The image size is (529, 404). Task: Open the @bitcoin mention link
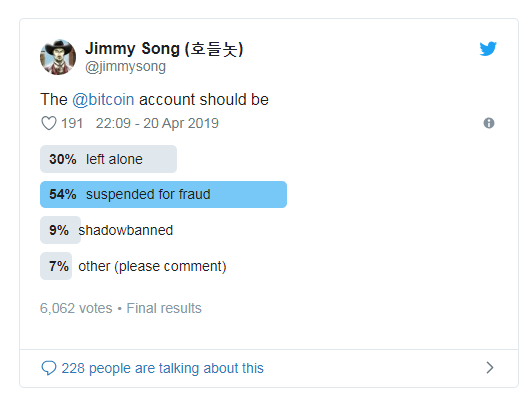coord(103,100)
